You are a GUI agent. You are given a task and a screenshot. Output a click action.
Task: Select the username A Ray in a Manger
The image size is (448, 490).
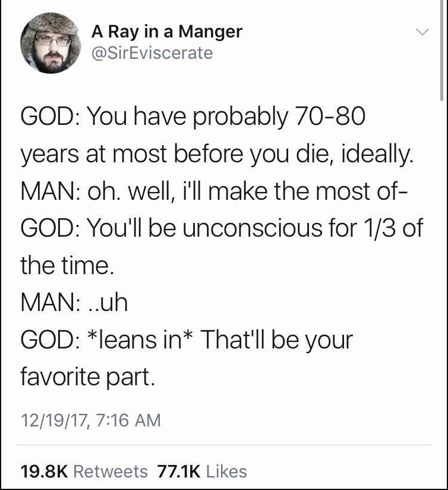coord(166,31)
